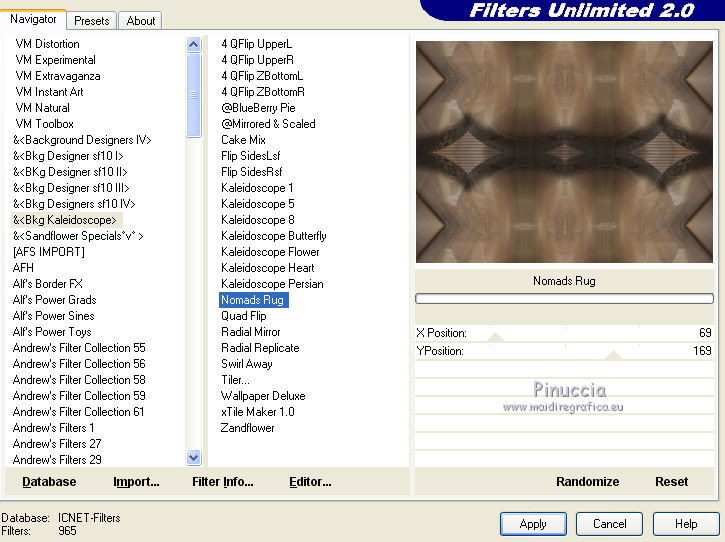This screenshot has height=542, width=725.
Task: Choose the Swirl Away filter
Action: pyautogui.click(x=246, y=364)
